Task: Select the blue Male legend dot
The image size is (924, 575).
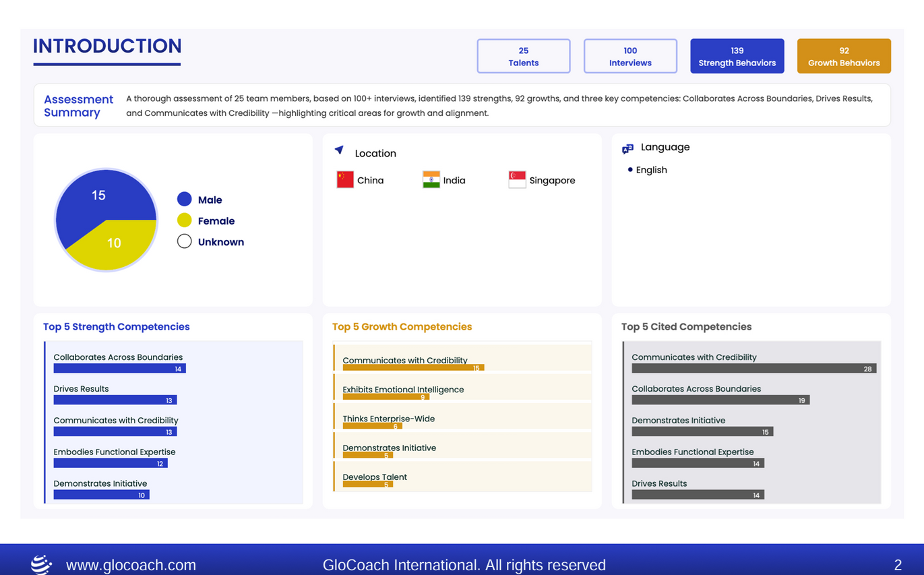Action: (x=184, y=200)
